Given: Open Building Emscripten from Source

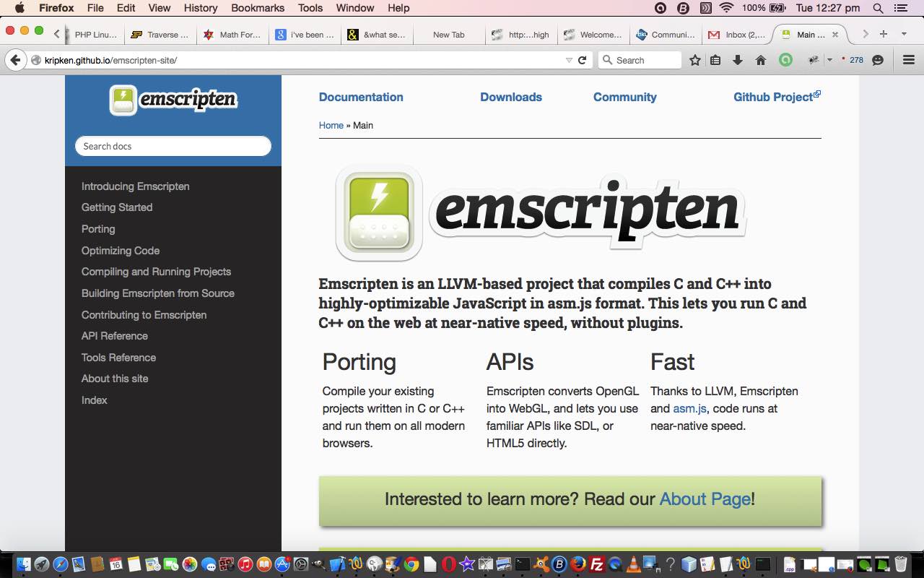Looking at the screenshot, I should tap(157, 293).
